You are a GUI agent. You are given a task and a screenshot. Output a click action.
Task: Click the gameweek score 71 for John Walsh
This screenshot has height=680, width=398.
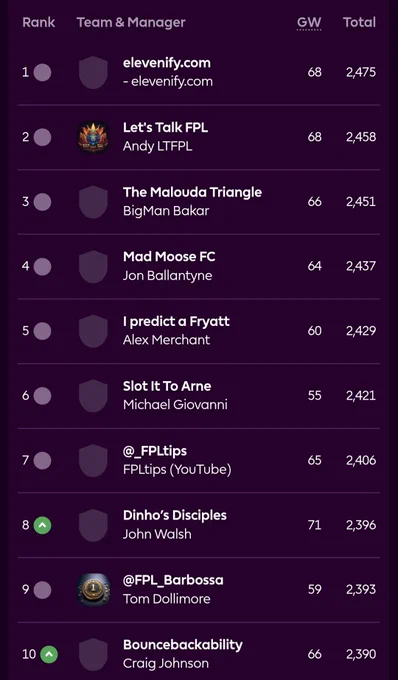(314, 525)
